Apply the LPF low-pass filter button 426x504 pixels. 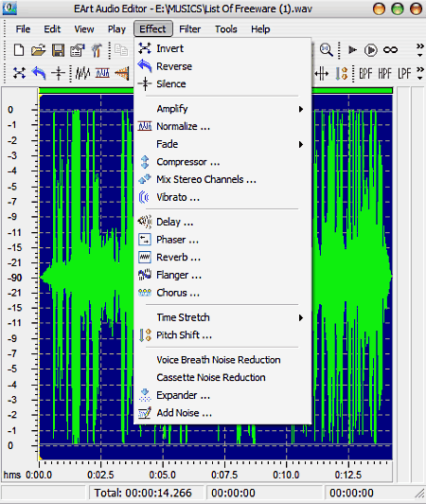click(x=404, y=74)
